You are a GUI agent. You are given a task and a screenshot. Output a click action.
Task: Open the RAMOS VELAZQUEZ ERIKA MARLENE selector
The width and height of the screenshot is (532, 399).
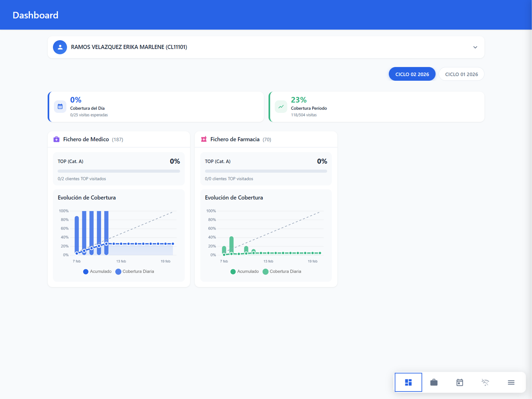[x=266, y=47]
